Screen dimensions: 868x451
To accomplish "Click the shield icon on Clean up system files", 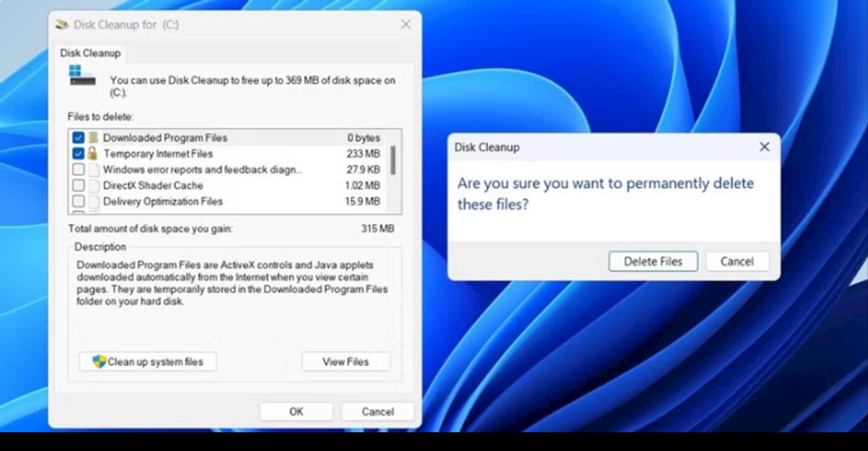I will click(x=99, y=361).
